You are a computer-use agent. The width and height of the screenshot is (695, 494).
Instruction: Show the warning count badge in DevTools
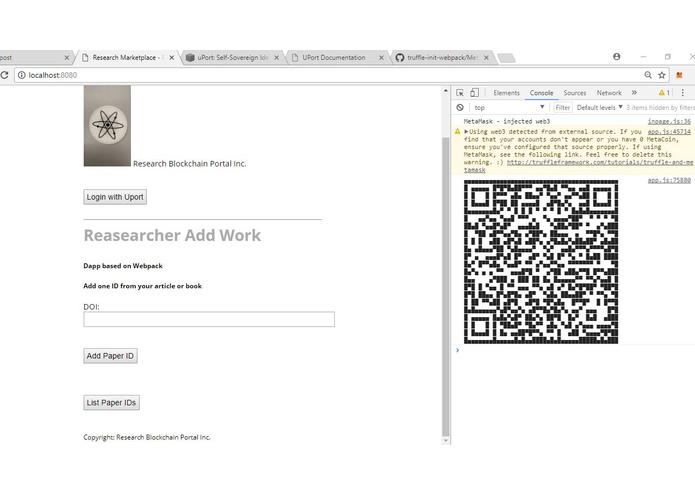pyautogui.click(x=664, y=93)
